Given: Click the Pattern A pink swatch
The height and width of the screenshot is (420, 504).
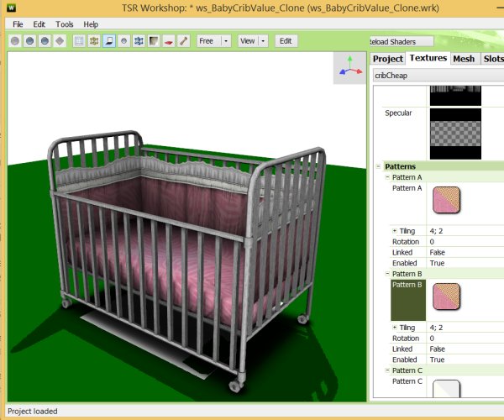Looking at the screenshot, I should 447,201.
